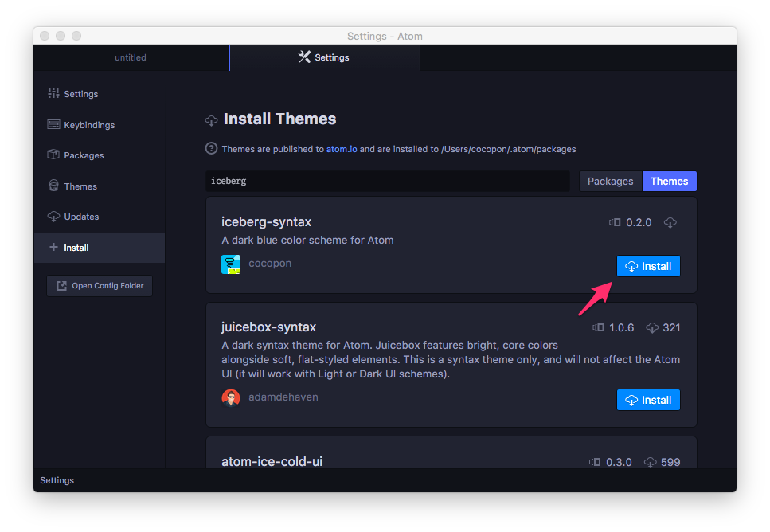The image size is (770, 532).
Task: Click iceberg-syntax version icon
Action: click(x=615, y=222)
